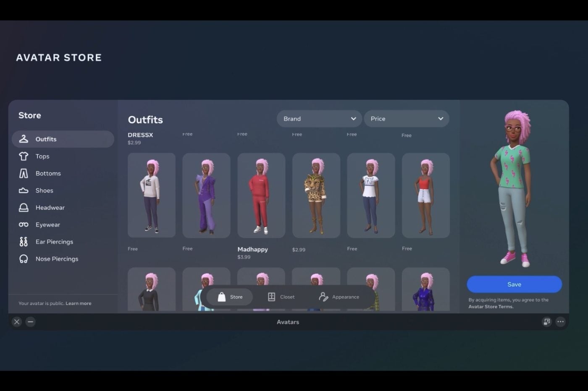Open Tops via the t-shirt icon
588x391 pixels.
tap(24, 156)
